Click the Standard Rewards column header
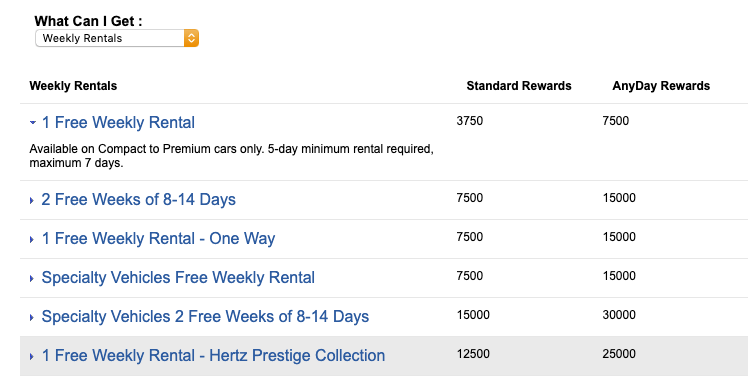The height and width of the screenshot is (379, 756). [519, 86]
